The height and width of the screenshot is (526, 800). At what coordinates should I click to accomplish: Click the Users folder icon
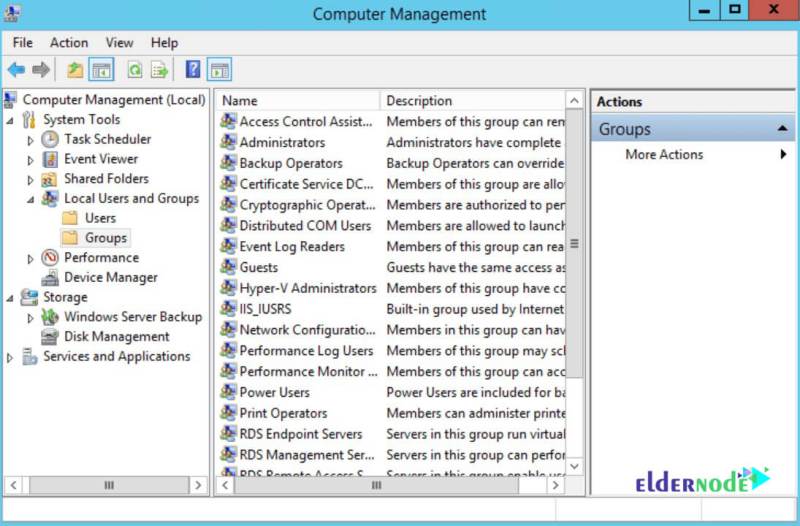coord(70,218)
